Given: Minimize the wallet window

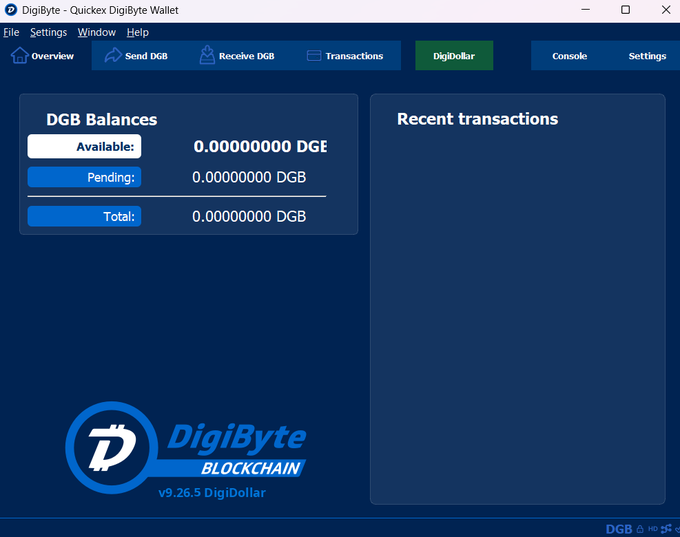Looking at the screenshot, I should (x=585, y=10).
